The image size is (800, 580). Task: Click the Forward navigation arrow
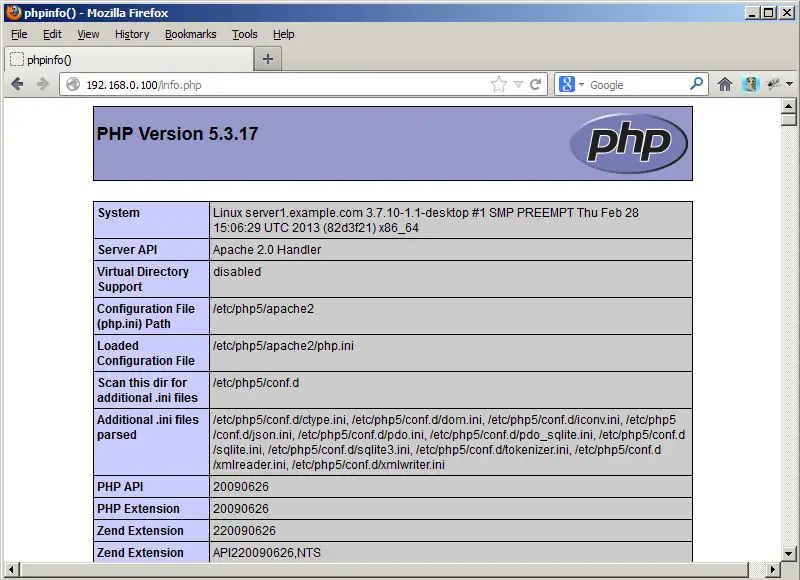tap(42, 85)
